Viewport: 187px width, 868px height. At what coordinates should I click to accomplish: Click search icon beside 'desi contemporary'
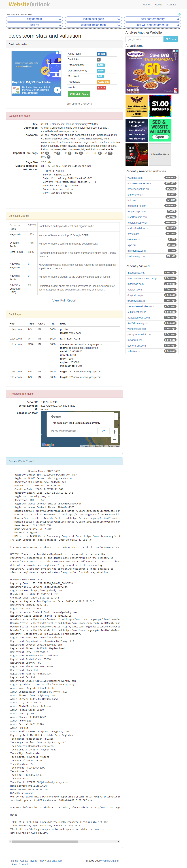click(178, 19)
